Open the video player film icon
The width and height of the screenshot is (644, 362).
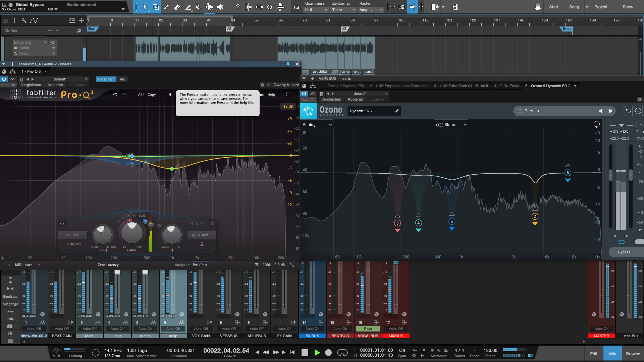tap(455, 7)
